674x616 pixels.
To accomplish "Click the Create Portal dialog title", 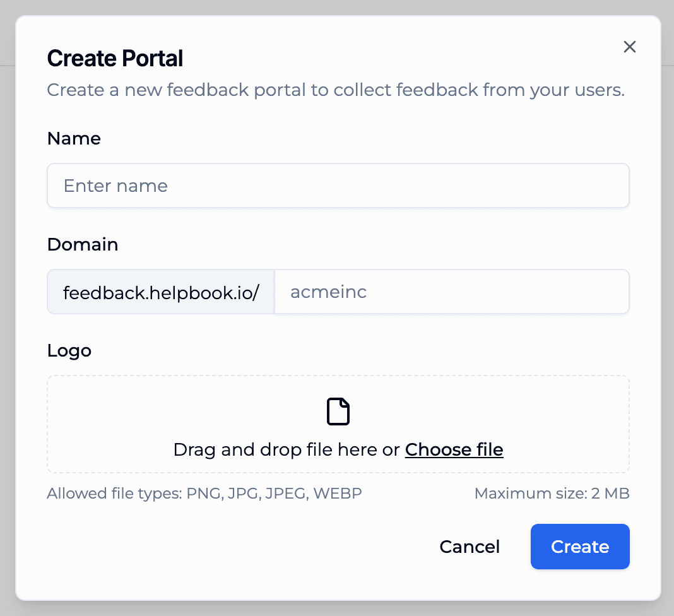I will [x=115, y=58].
